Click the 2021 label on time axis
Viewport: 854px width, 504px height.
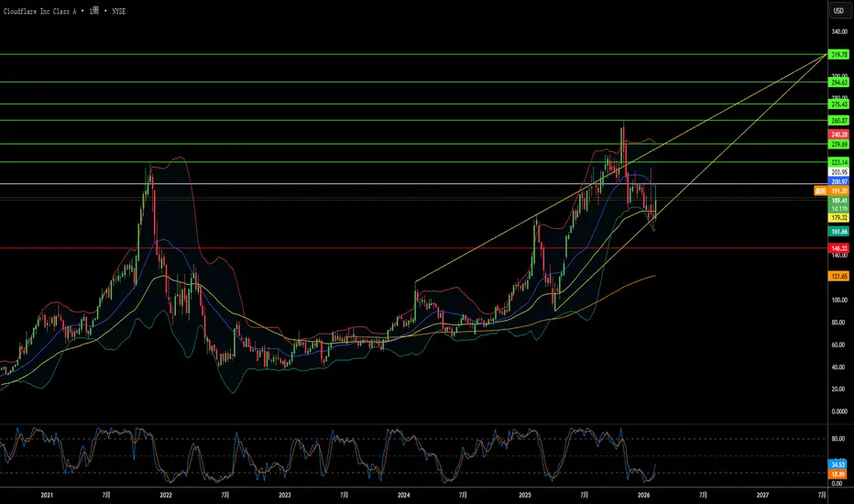(47, 495)
